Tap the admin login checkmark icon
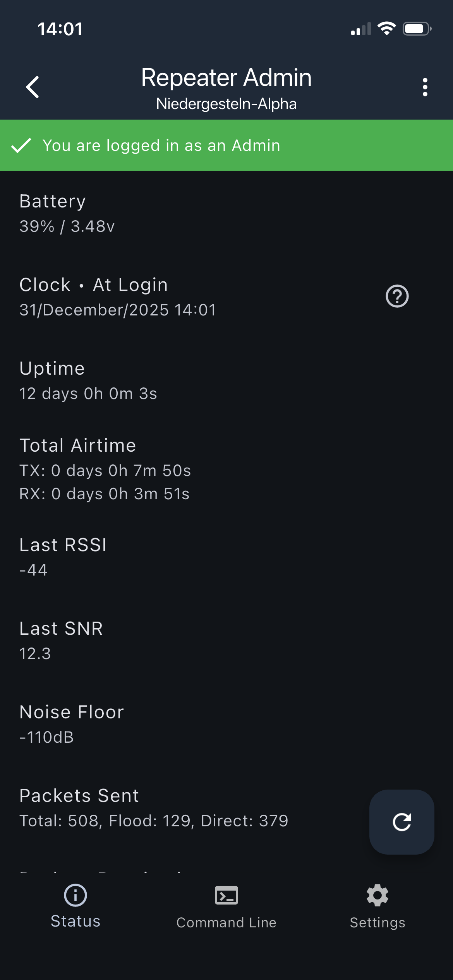453x980 pixels. tap(21, 146)
